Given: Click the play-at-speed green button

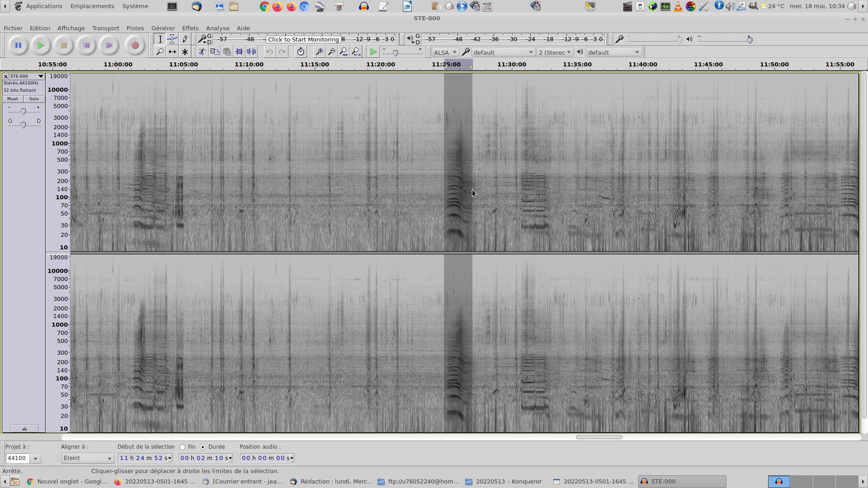Looking at the screenshot, I should point(373,52).
